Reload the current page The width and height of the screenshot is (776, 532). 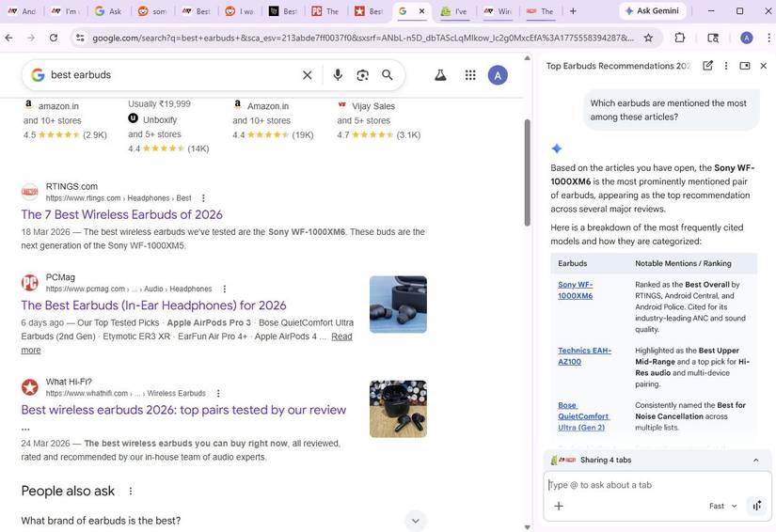coord(54,38)
